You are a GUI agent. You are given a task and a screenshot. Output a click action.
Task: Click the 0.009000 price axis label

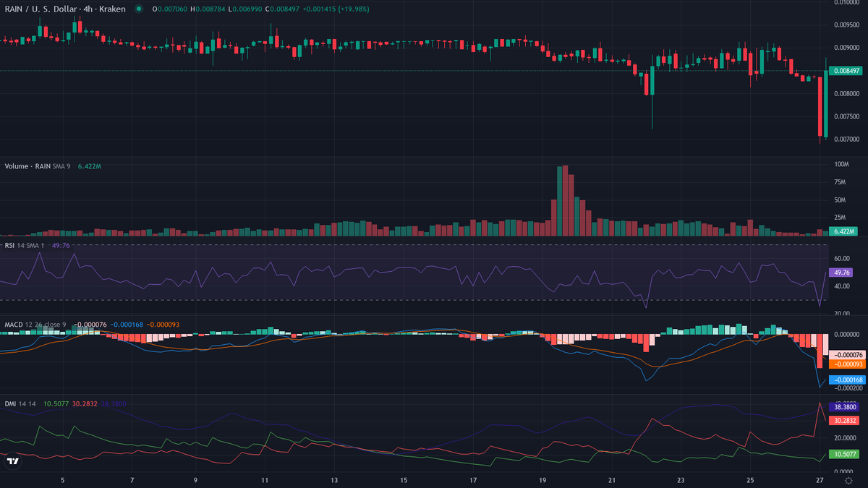pos(847,48)
